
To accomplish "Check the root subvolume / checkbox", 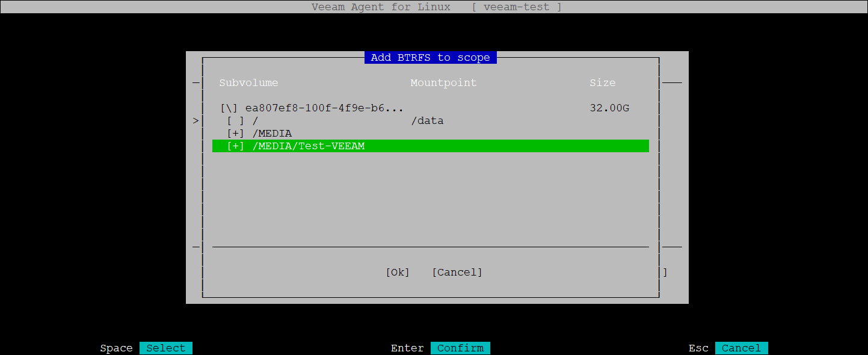I will (236, 121).
